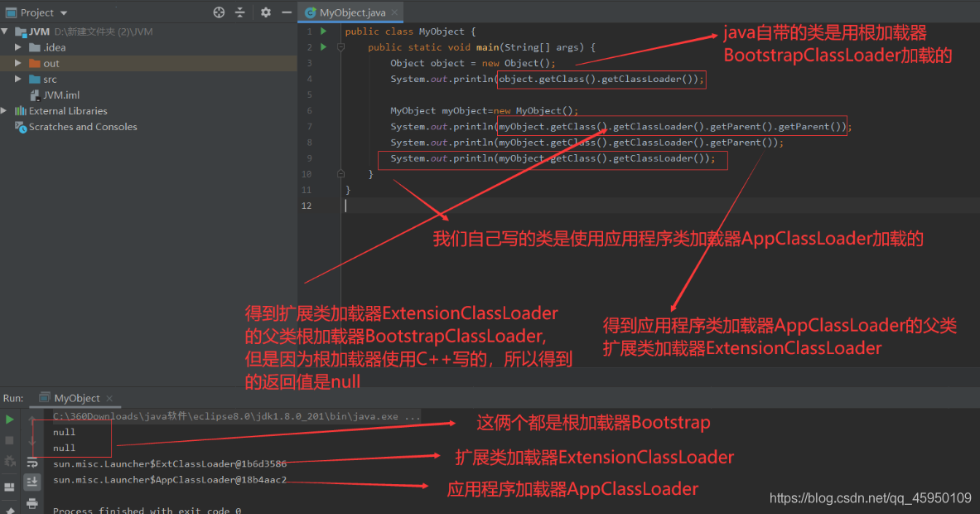Close the MyObject.java editor tab
The image size is (980, 514).
coord(394,12)
